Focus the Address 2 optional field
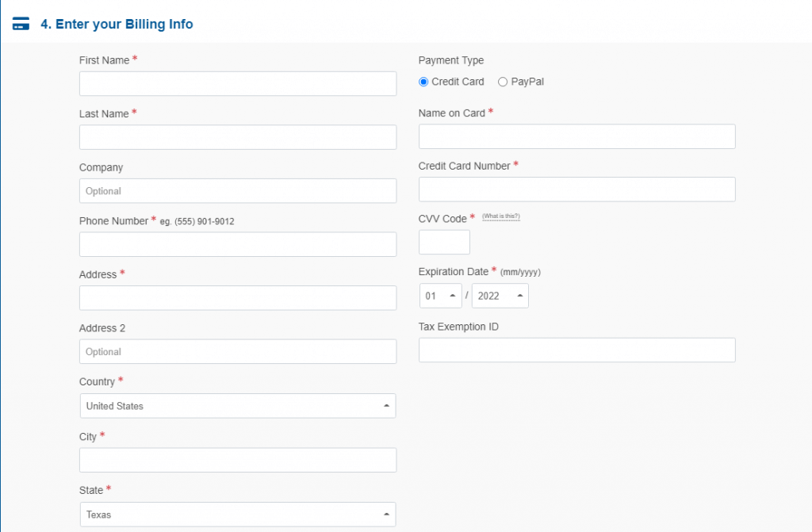Image resolution: width=812 pixels, height=532 pixels. click(x=238, y=352)
